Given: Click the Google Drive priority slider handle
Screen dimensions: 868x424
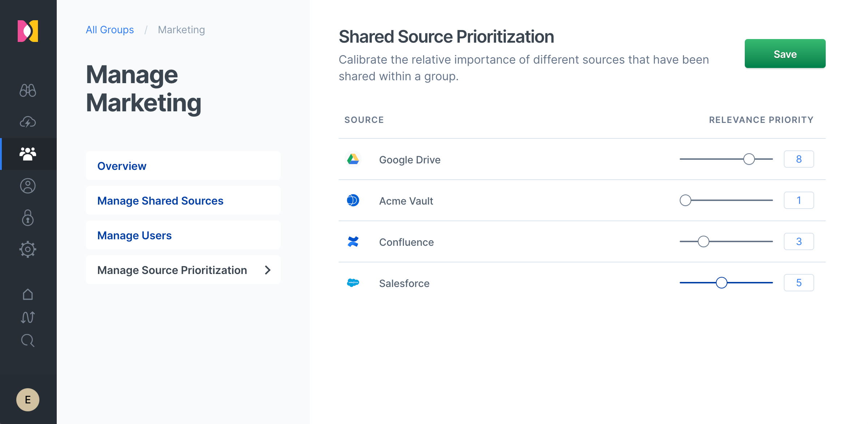Looking at the screenshot, I should pos(749,159).
